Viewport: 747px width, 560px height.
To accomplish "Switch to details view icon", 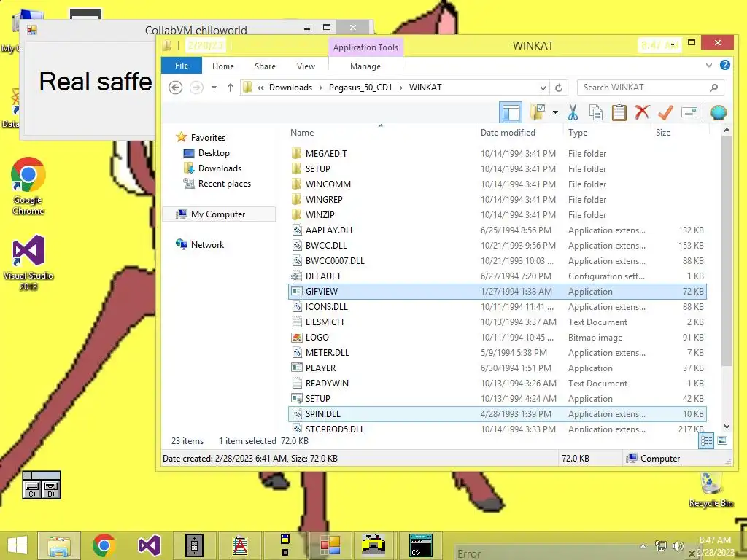I will (706, 441).
